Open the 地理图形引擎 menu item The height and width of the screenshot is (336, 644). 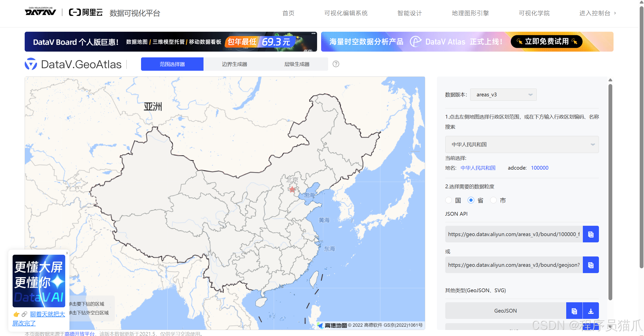tap(470, 13)
